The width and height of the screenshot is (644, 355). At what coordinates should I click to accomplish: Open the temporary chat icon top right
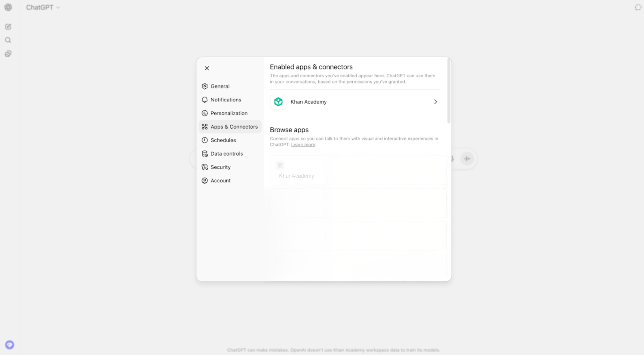coord(638,7)
